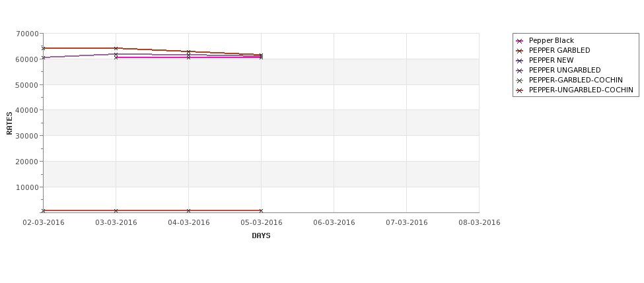Select top data point marker at 02-03-2016
Screen dimensions: 644x283
click(x=43, y=48)
